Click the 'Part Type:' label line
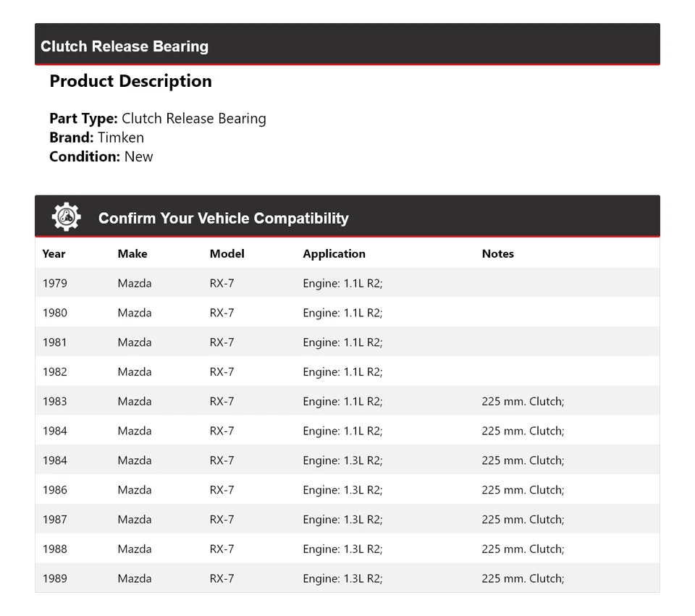 click(x=158, y=118)
